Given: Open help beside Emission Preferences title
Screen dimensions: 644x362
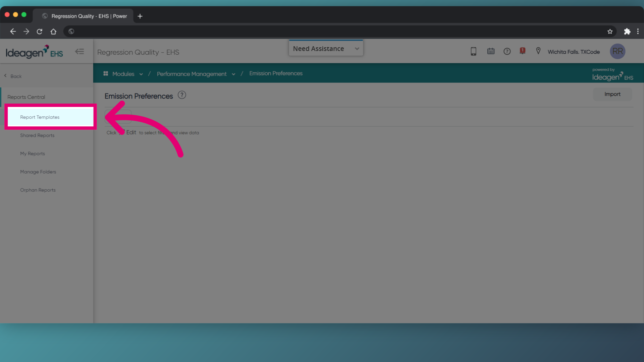Looking at the screenshot, I should (x=182, y=95).
